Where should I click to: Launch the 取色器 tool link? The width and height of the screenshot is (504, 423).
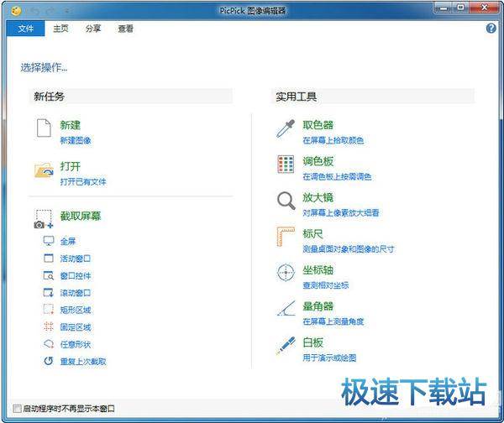(x=318, y=125)
